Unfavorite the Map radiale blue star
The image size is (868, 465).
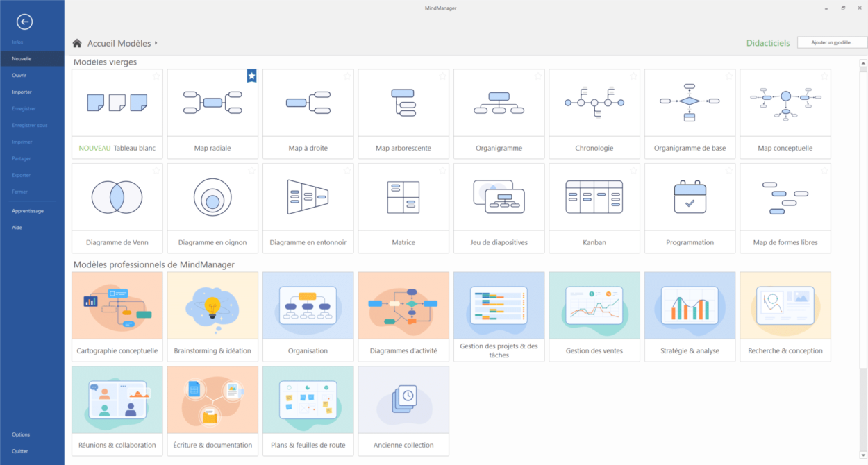[x=251, y=75]
